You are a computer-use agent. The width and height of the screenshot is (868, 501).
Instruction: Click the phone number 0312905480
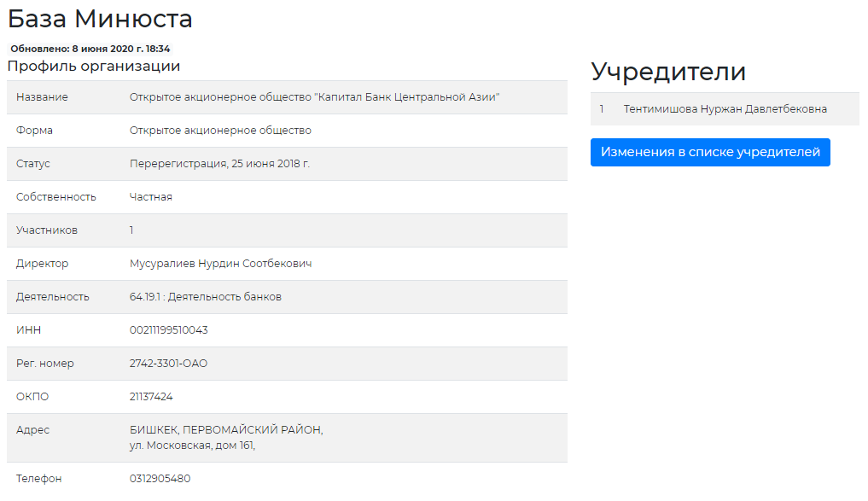tap(160, 479)
